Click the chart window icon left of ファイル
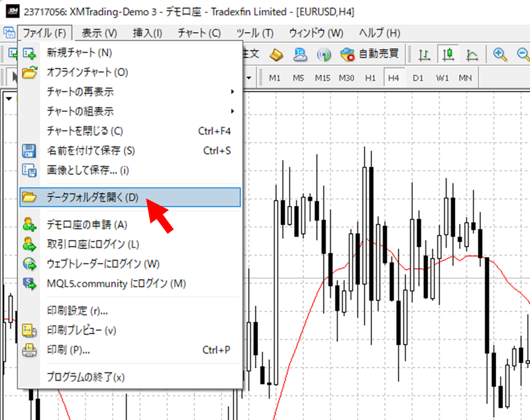 [9, 33]
